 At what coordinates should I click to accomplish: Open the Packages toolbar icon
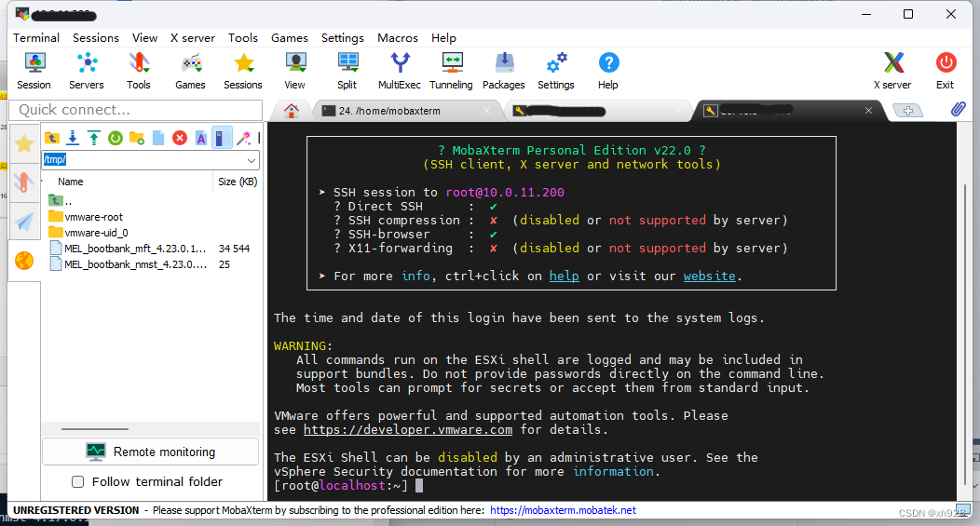click(x=504, y=71)
